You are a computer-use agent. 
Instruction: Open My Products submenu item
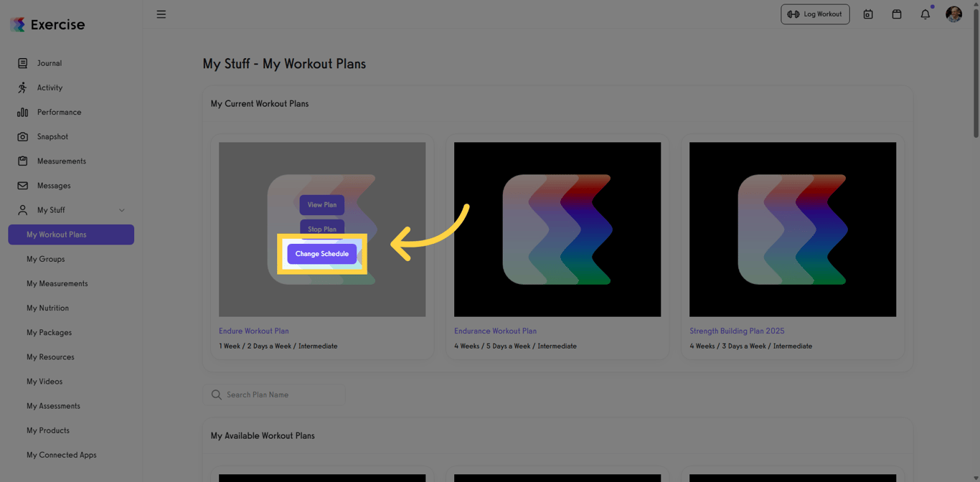point(48,430)
